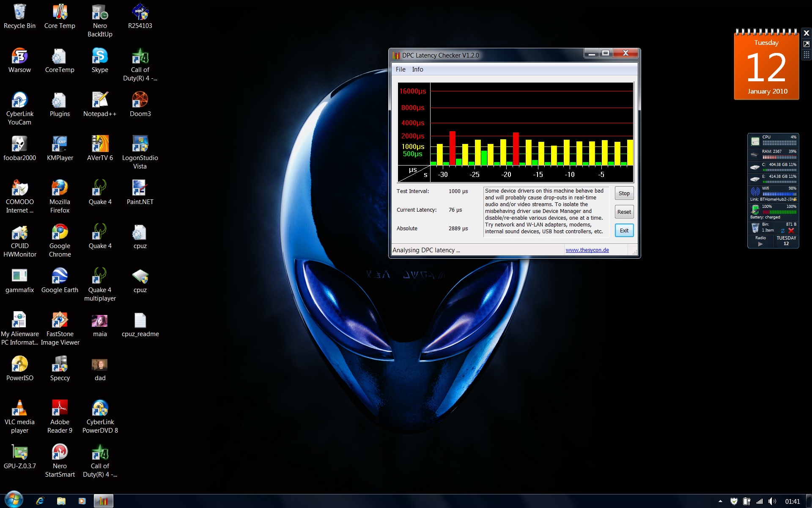Click the DPC Latency Checker taskbar button
Viewport: 812px width, 508px height.
click(x=104, y=501)
